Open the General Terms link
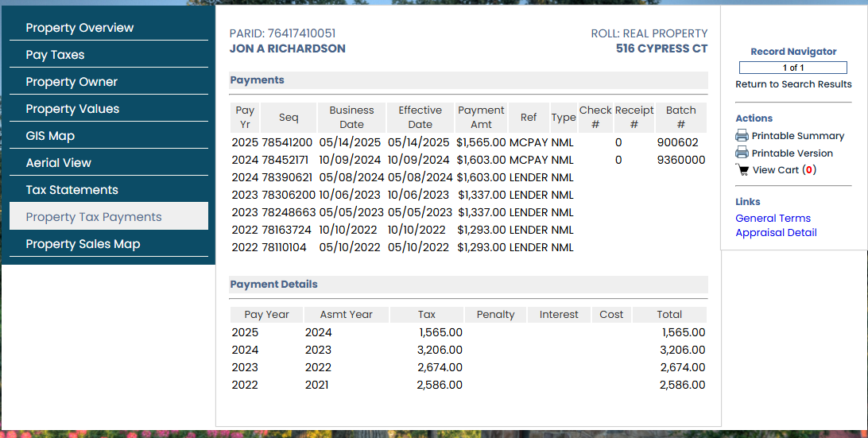This screenshot has width=868, height=438. pos(773,218)
